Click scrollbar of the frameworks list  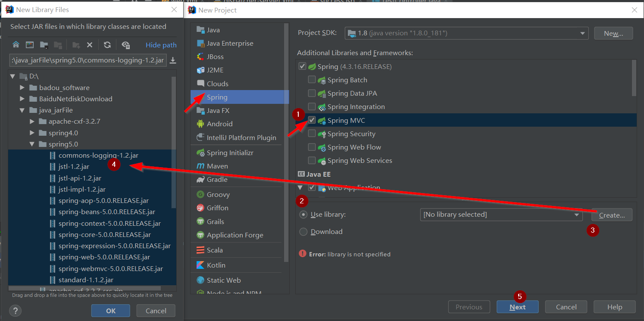(634, 78)
